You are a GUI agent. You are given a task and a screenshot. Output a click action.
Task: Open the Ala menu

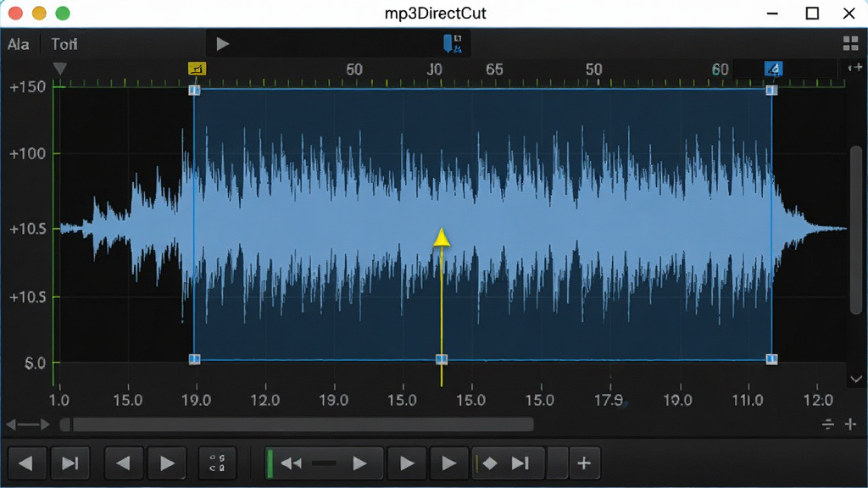click(x=19, y=44)
